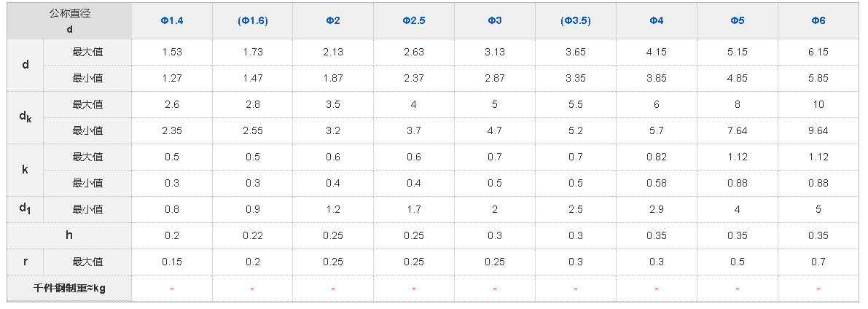Select the Φ2.5 column header
This screenshot has width=868, height=309.
414,20
